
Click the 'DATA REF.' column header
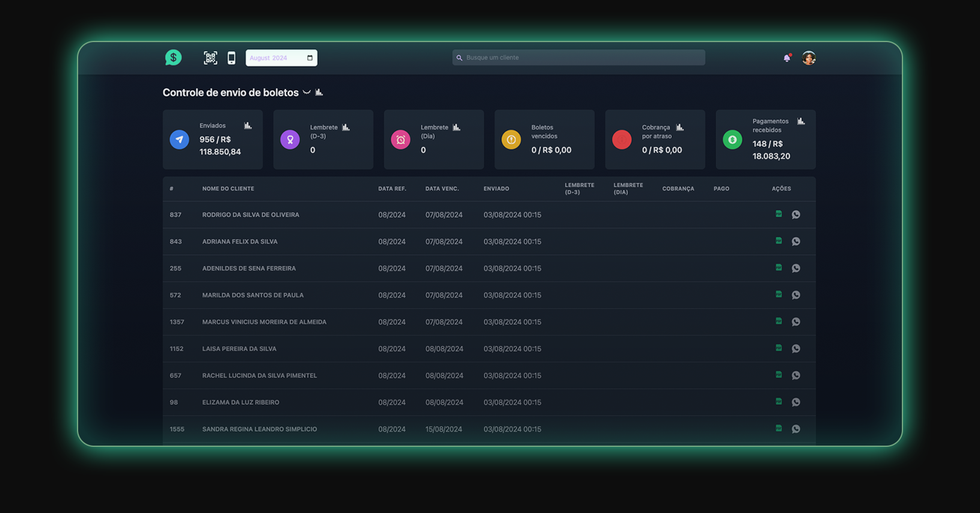point(392,189)
